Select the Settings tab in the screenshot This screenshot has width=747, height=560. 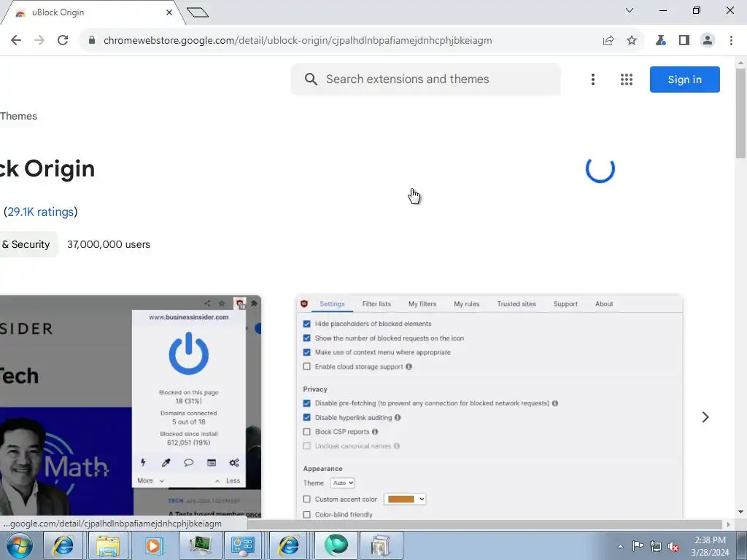click(x=332, y=304)
